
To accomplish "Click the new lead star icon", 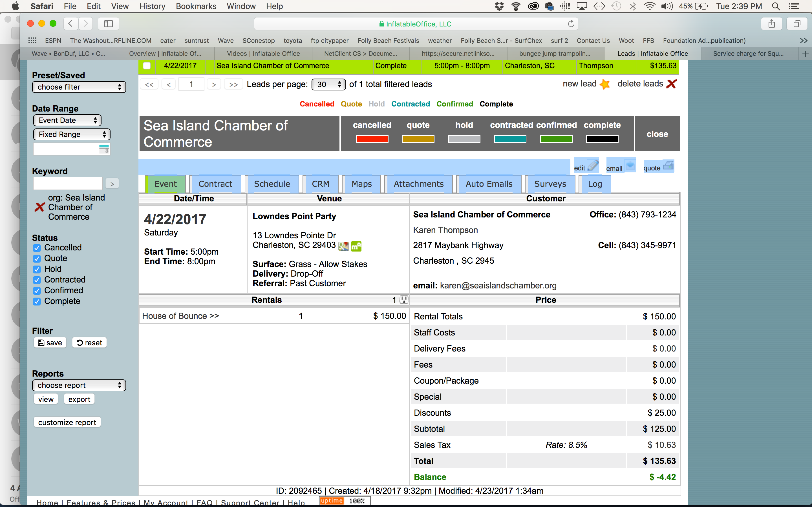I will 605,84.
